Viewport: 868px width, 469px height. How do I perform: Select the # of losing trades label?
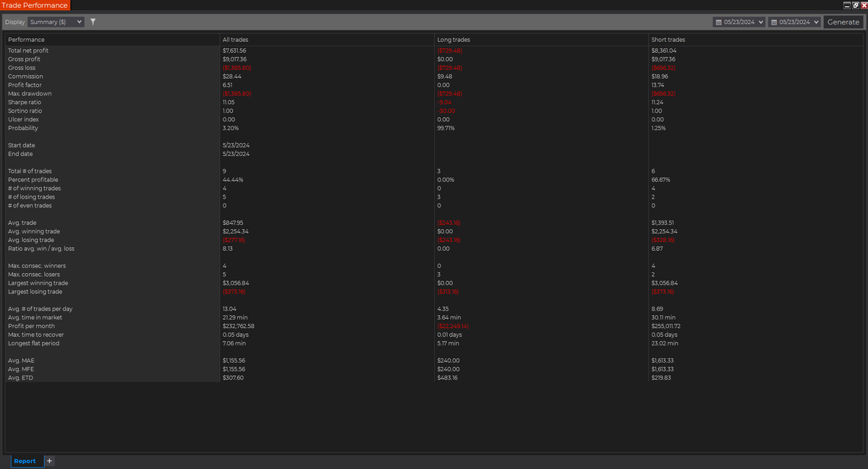click(x=31, y=197)
